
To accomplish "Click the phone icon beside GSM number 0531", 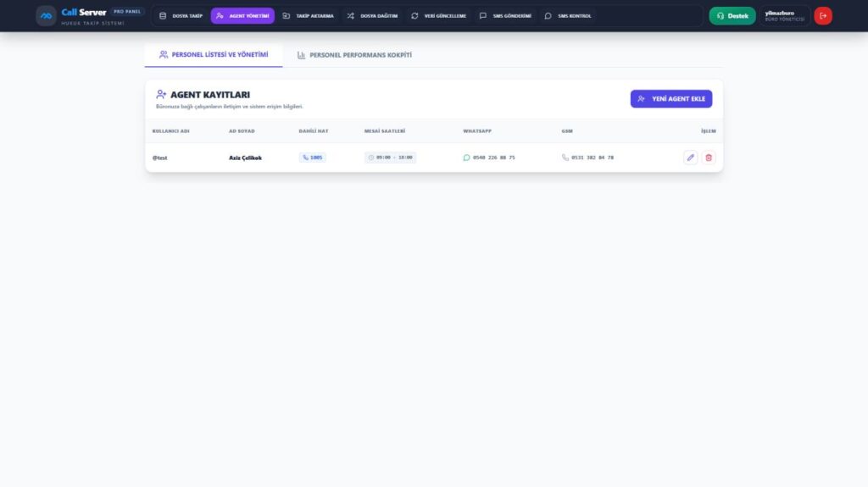I will [x=565, y=158].
